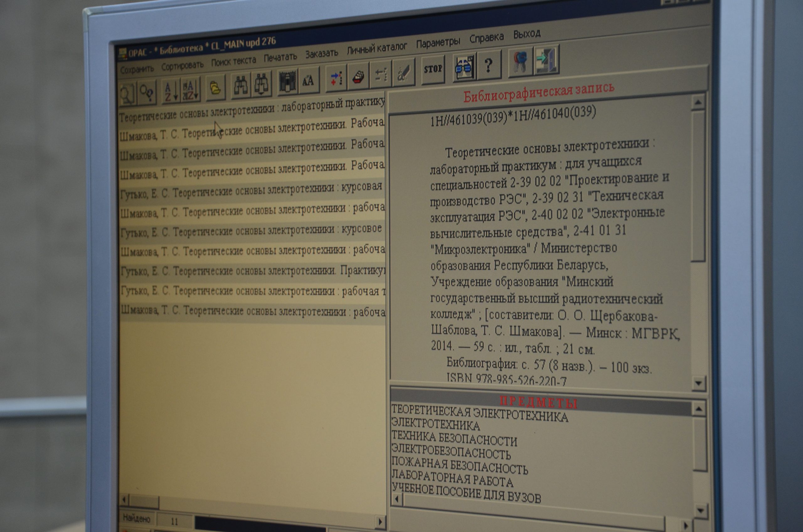Screen dimensions: 803x532
Task: Select the last Шмакова result row
Action: point(253,311)
